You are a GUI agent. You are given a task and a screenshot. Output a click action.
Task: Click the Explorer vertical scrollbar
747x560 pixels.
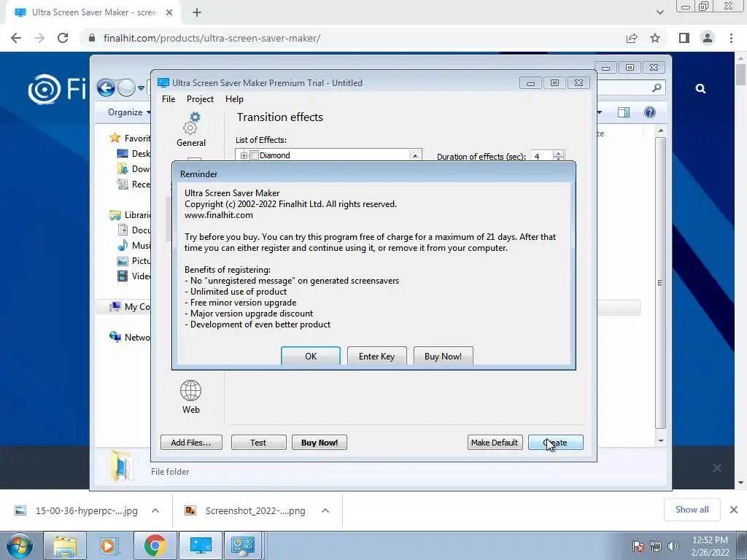660,283
